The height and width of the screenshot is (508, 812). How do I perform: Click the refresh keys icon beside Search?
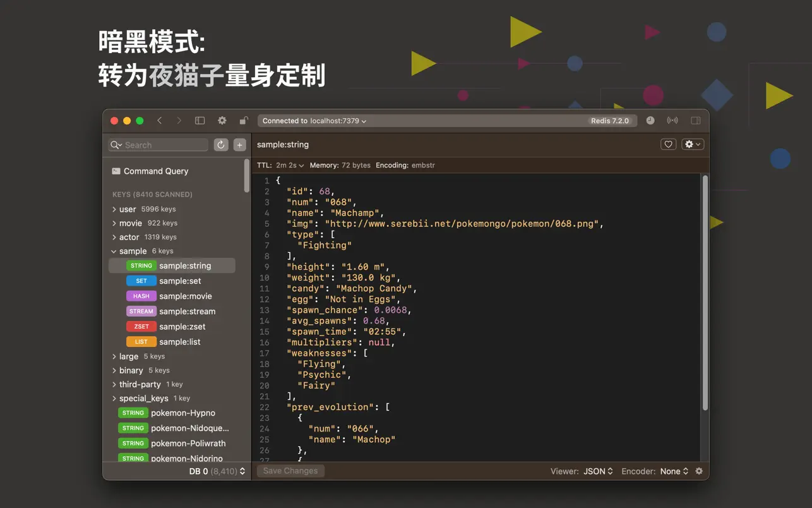pos(220,145)
